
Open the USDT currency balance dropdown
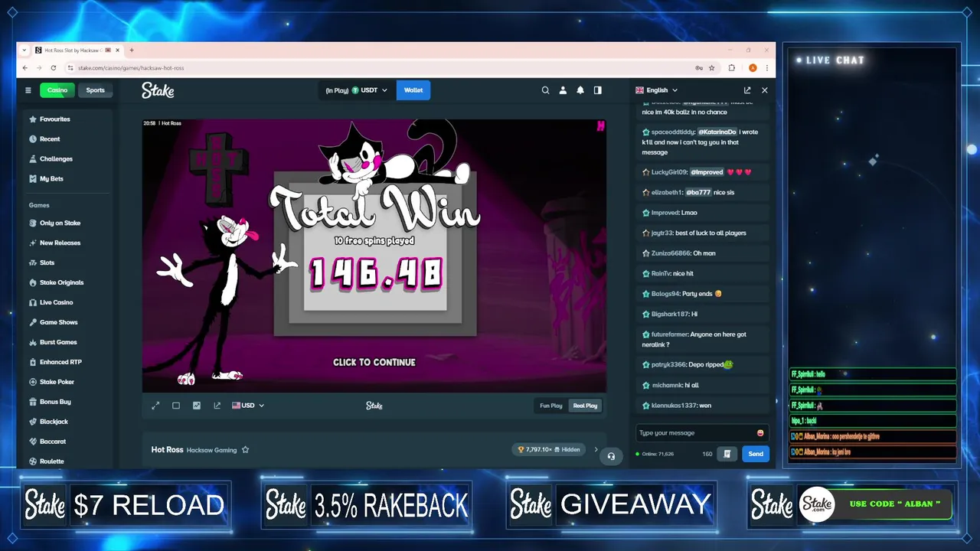tap(356, 90)
